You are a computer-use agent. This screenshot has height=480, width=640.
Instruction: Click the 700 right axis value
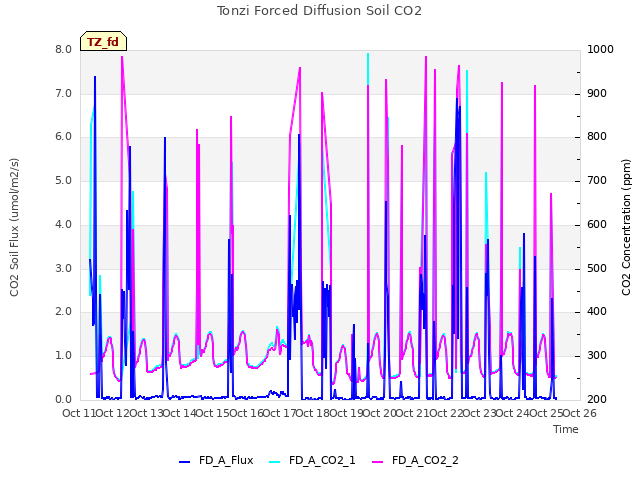tap(597, 180)
